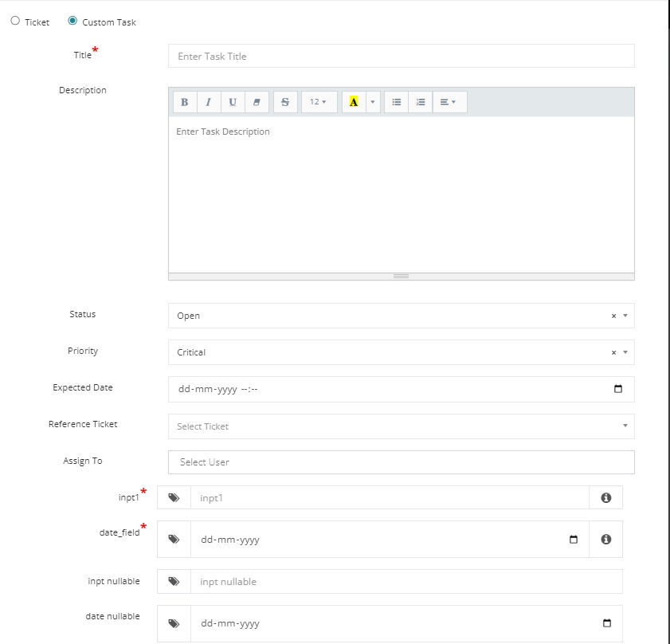Click the info icon next to inpt1 field

(605, 497)
